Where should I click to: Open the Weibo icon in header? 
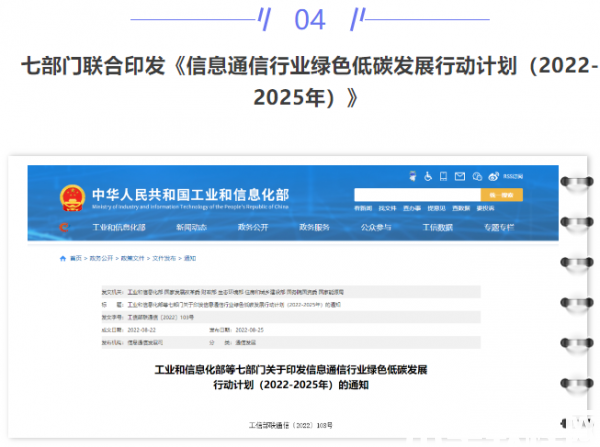[x=494, y=176]
